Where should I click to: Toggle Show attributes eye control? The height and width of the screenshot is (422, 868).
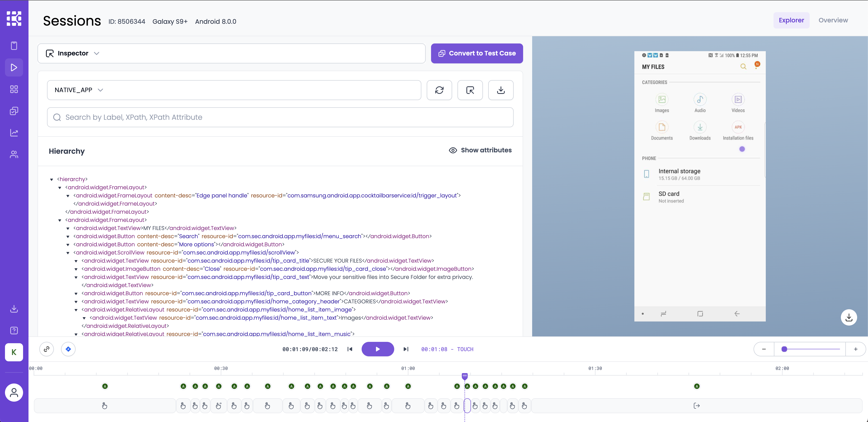click(480, 151)
